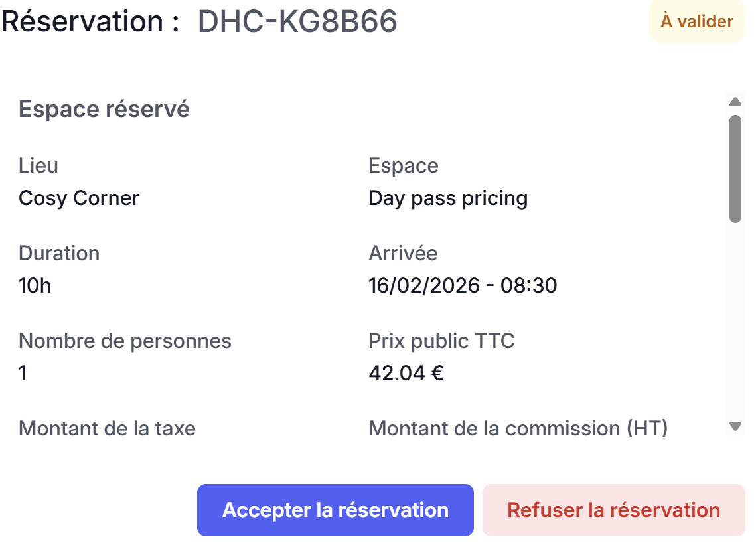Screen dimensions: 756x549
Task: Click the À valider status badge
Action: click(696, 21)
